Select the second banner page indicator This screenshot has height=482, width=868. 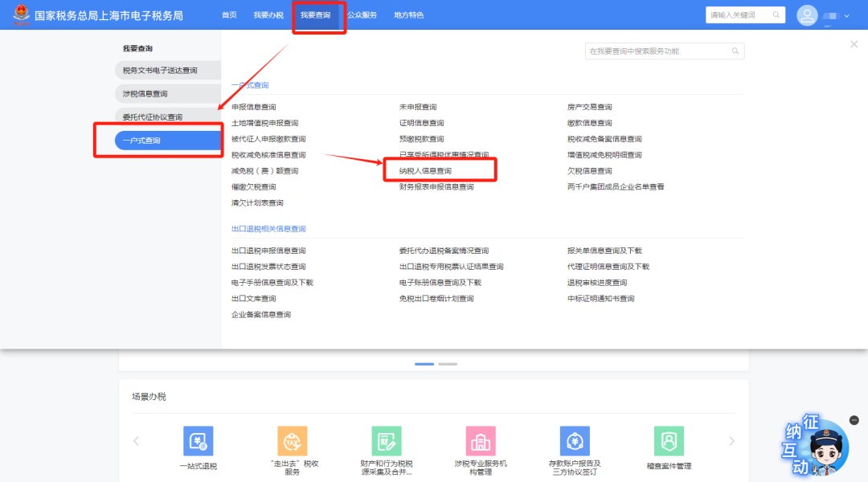coord(448,364)
